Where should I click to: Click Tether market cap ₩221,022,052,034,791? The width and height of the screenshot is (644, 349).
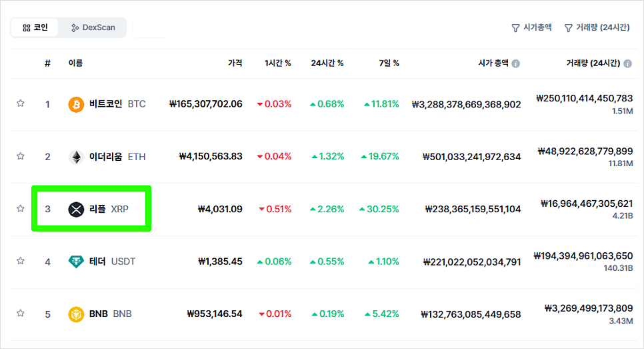point(472,262)
